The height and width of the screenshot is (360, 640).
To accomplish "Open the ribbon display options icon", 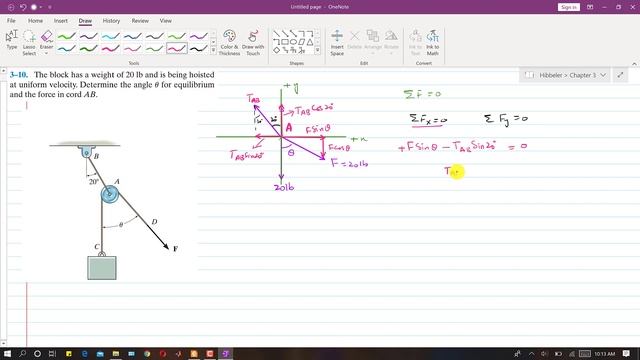I will pyautogui.click(x=590, y=7).
